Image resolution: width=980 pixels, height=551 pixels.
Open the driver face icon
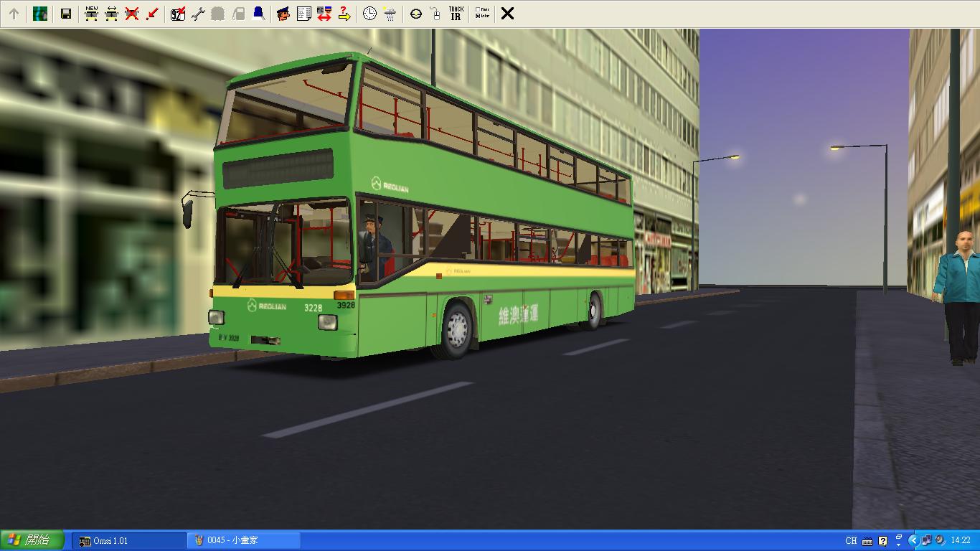click(x=283, y=14)
